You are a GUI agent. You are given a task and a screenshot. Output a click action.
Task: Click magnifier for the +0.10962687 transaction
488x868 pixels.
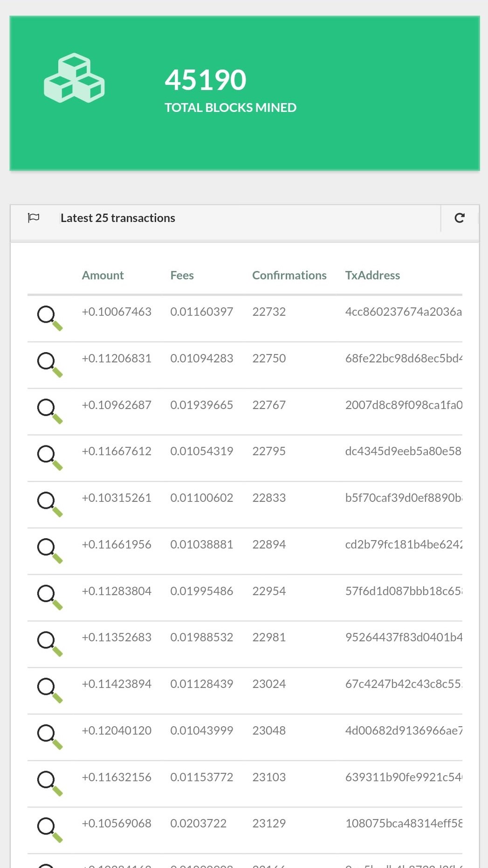click(49, 411)
